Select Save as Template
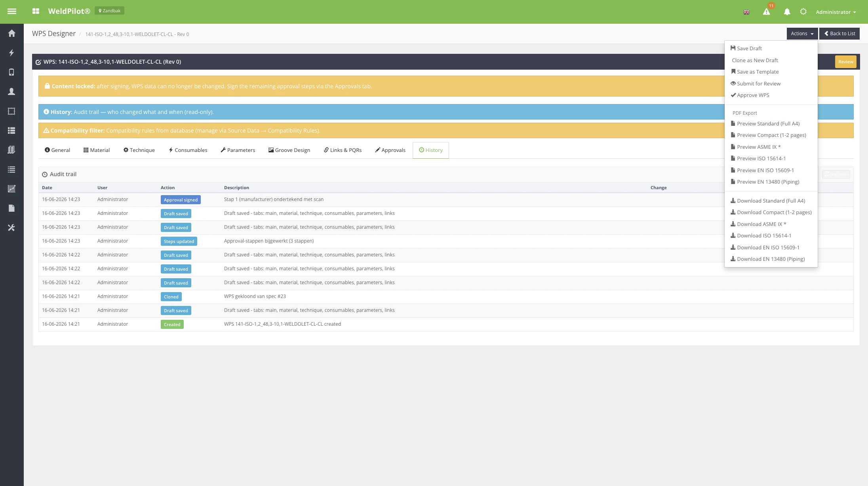 point(771,72)
